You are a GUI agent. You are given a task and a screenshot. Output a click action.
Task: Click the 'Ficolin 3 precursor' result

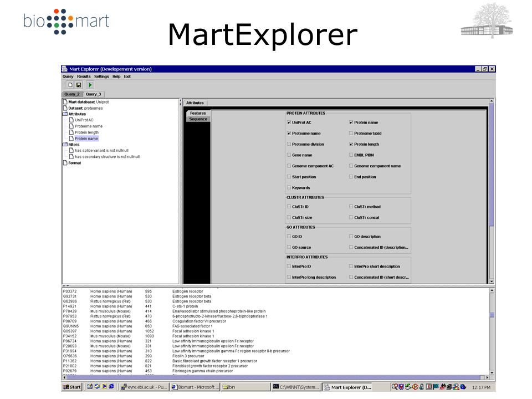point(188,356)
